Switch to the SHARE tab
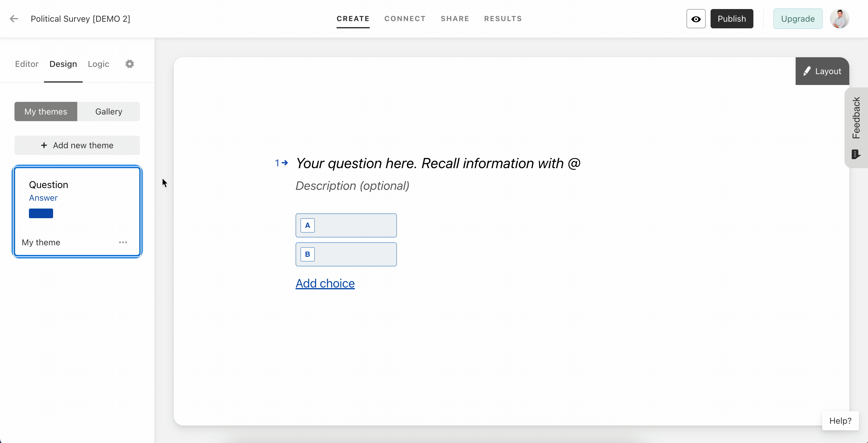Image resolution: width=868 pixels, height=443 pixels. coord(455,19)
